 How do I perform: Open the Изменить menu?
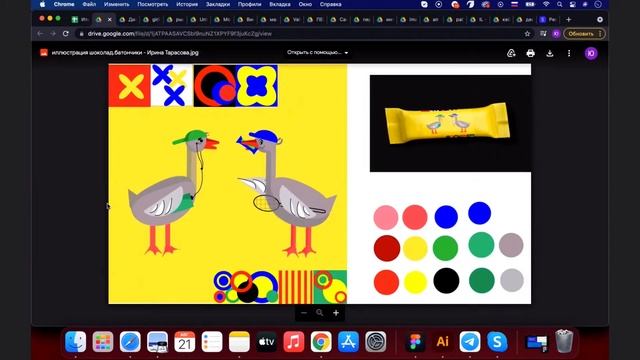click(x=116, y=4)
